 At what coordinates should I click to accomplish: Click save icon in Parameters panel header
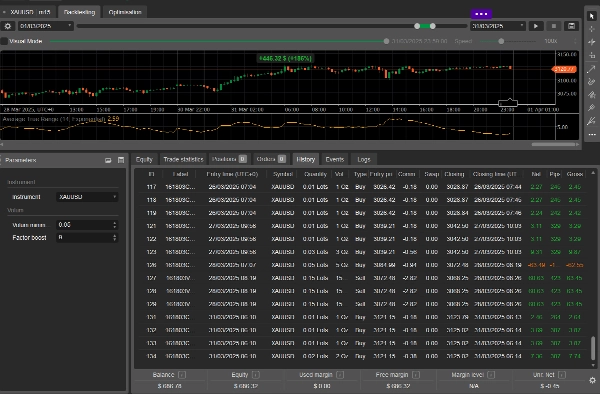(x=121, y=160)
